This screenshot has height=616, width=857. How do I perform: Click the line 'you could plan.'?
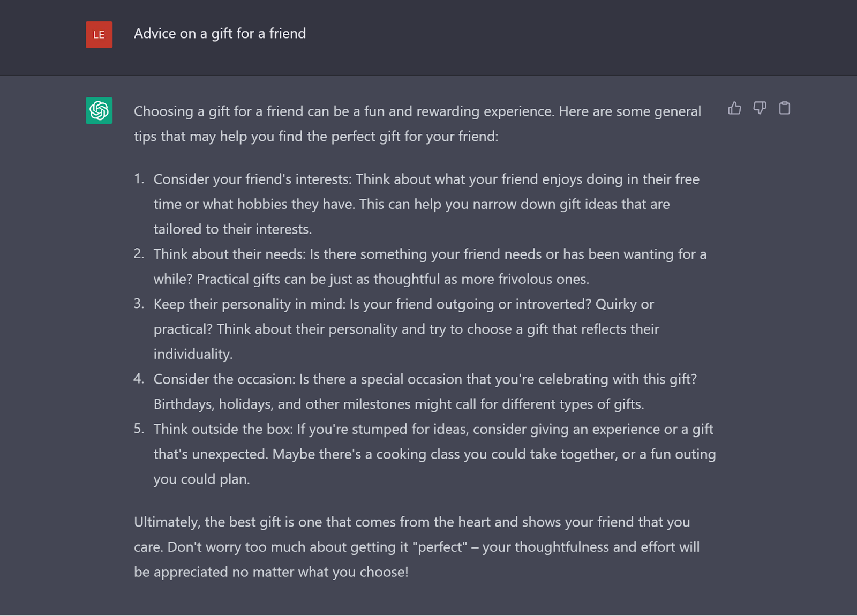(201, 479)
